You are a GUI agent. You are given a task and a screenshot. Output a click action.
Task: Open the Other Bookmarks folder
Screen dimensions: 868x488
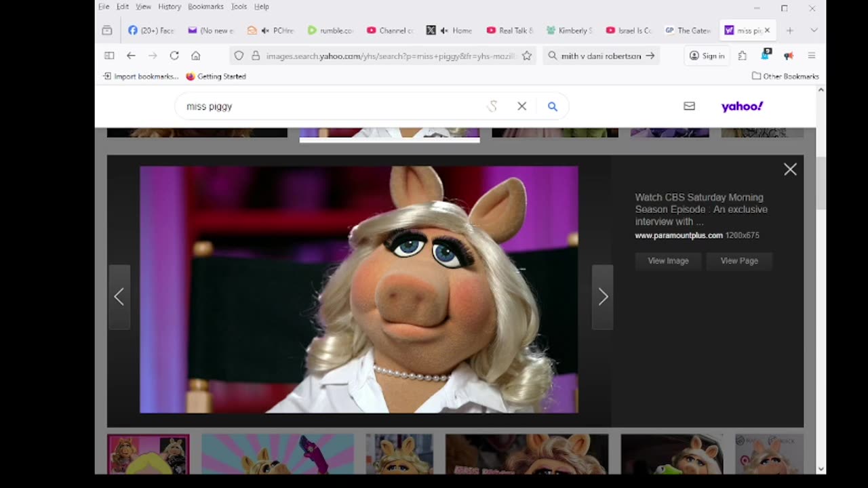[785, 76]
